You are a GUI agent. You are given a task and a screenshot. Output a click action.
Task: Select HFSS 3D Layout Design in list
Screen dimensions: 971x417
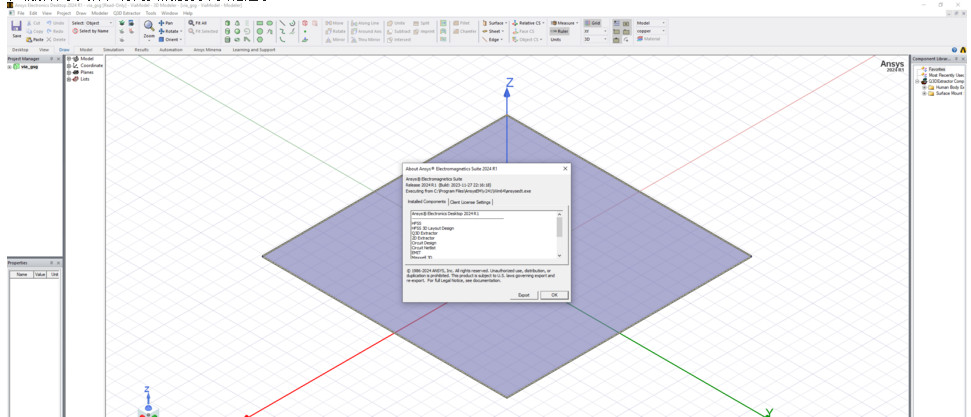(x=432, y=228)
